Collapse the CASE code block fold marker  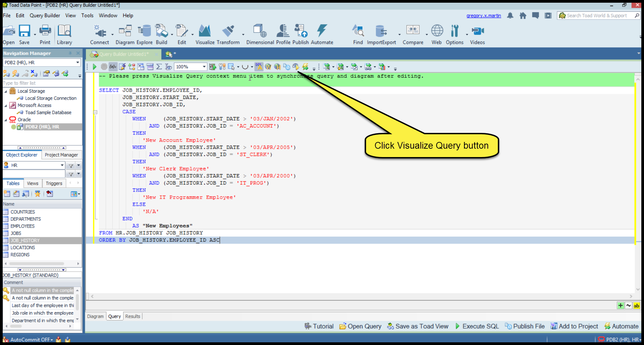click(x=95, y=112)
